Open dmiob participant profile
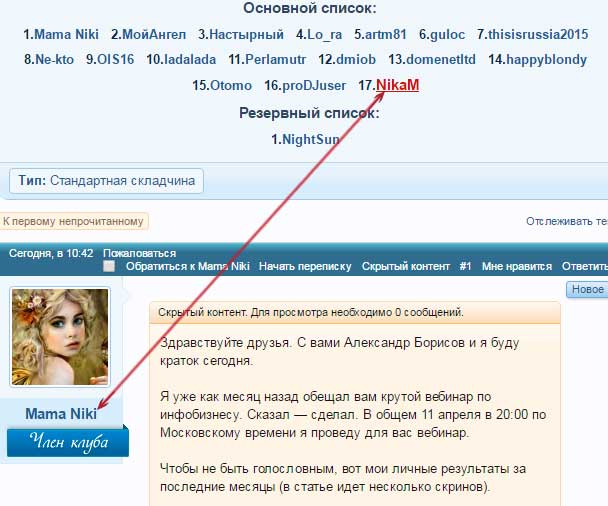Image resolution: width=608 pixels, height=506 pixels. [x=356, y=59]
